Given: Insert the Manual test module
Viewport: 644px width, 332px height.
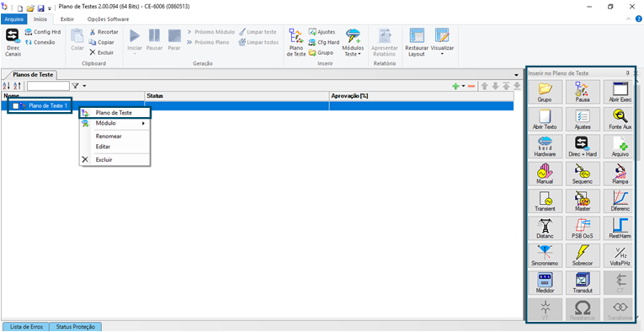Looking at the screenshot, I should point(544,174).
